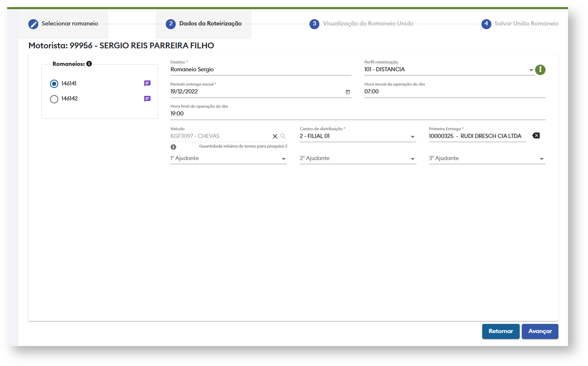Viewport: 588px width, 366px height.
Task: Click the search magnifier in Veículo field
Action: coord(283,136)
